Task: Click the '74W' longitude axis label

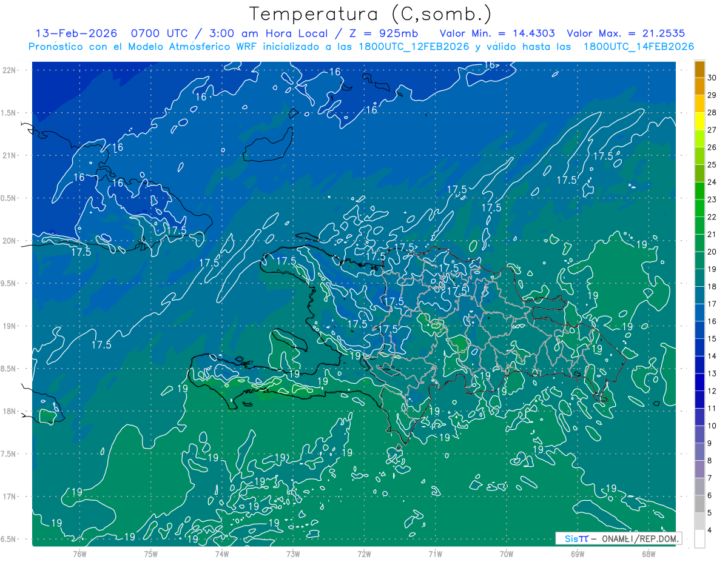Action: click(222, 553)
